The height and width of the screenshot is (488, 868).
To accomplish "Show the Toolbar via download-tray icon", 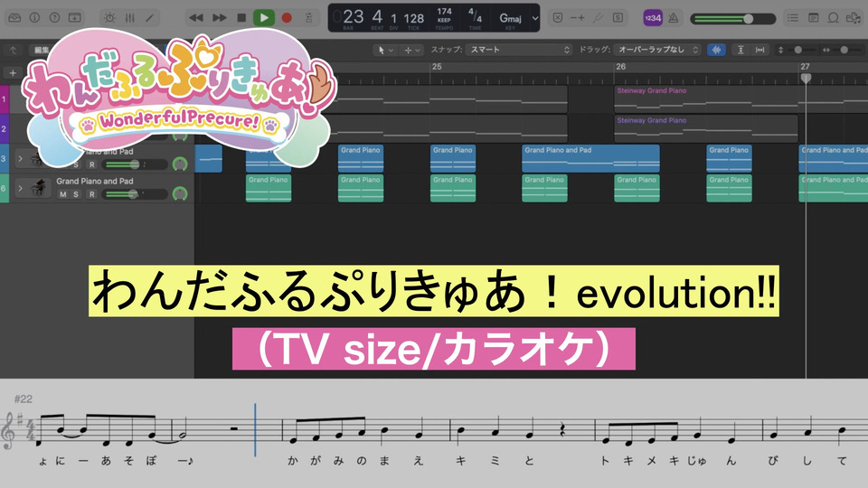I will pos(74,18).
